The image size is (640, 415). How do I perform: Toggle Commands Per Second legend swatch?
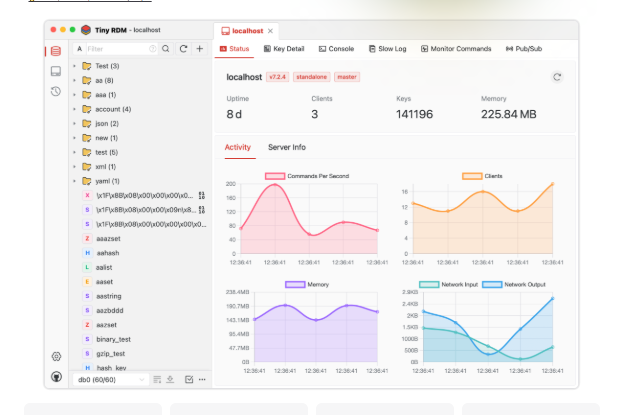[275, 176]
